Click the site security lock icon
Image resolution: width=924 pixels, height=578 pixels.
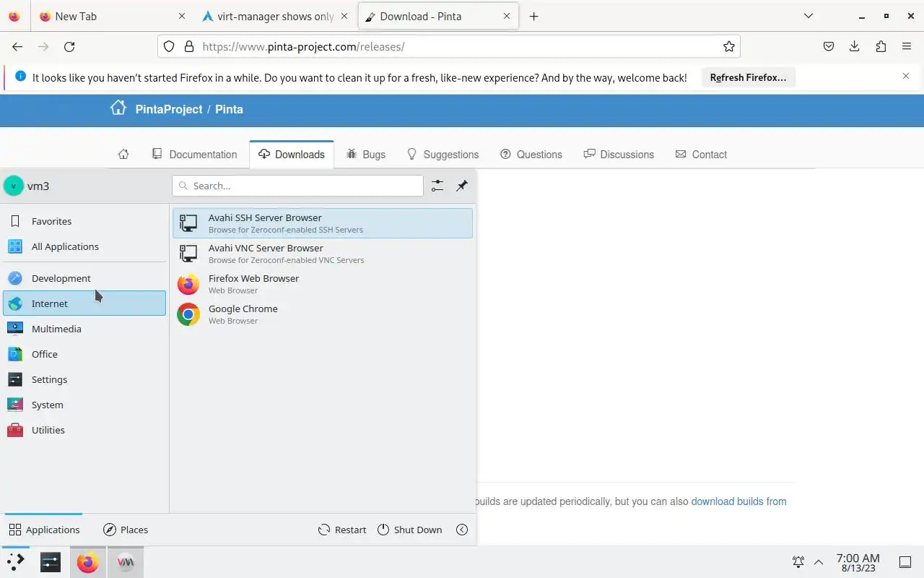point(189,46)
